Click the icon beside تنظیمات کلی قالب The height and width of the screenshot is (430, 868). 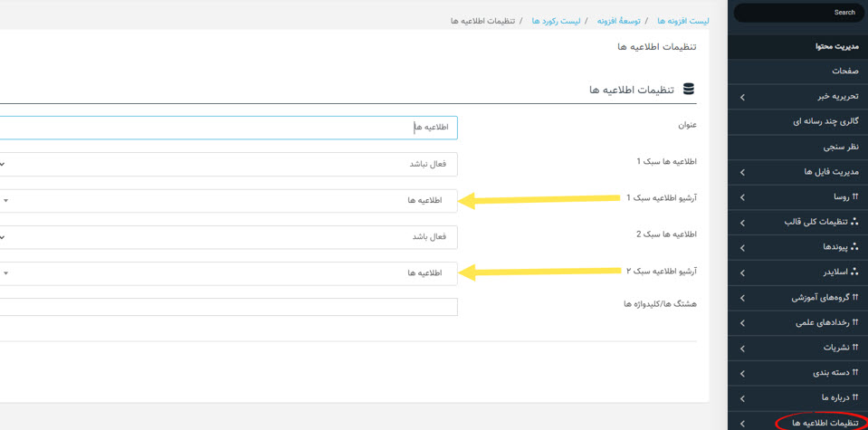coord(855,222)
